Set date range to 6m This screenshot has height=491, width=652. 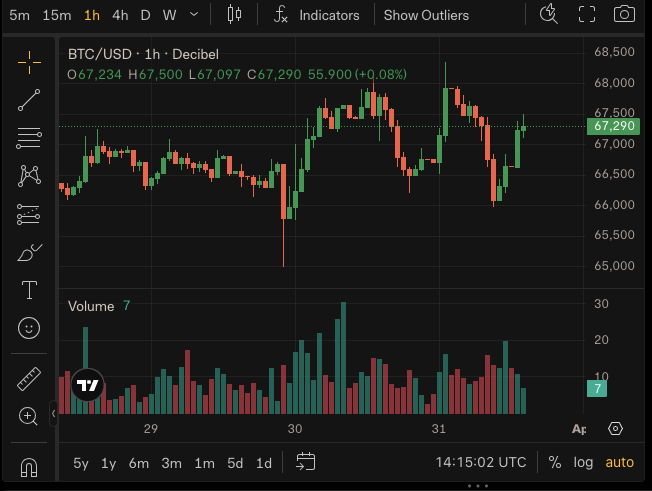click(138, 463)
